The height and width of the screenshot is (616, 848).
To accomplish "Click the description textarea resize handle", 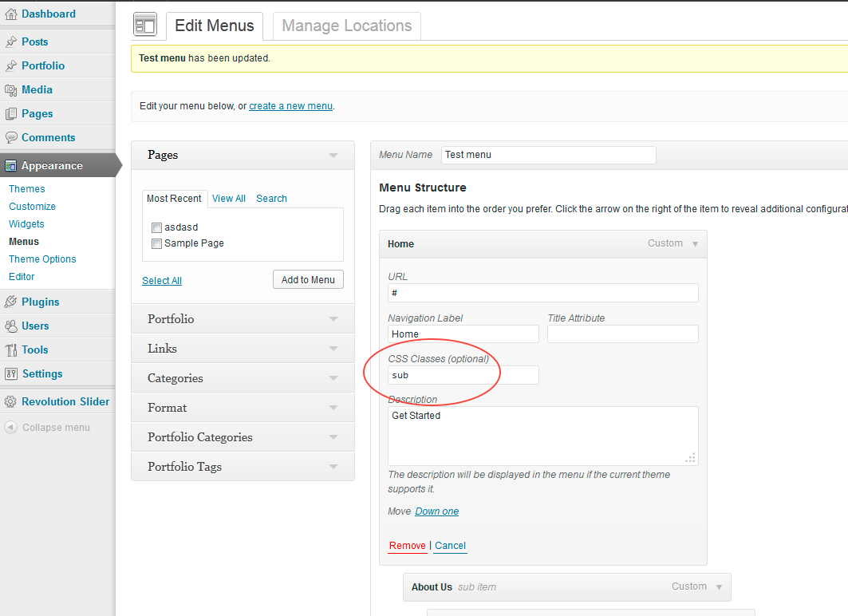I will [x=691, y=458].
